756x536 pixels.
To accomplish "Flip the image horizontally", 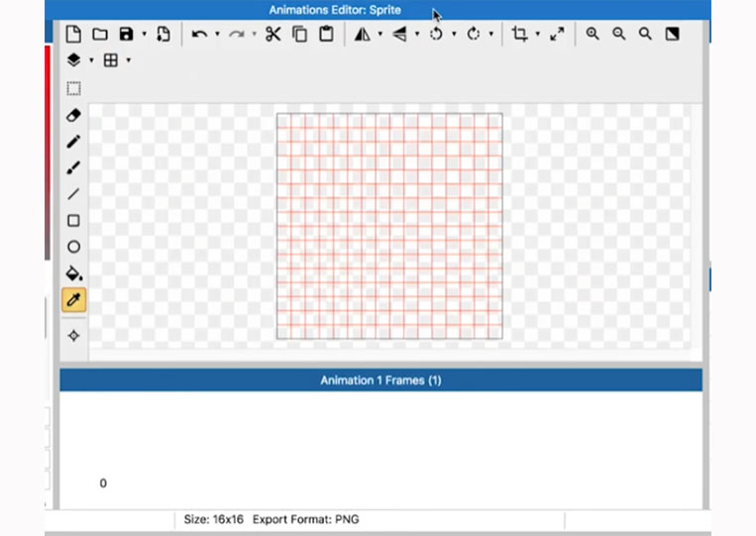I will [362, 34].
